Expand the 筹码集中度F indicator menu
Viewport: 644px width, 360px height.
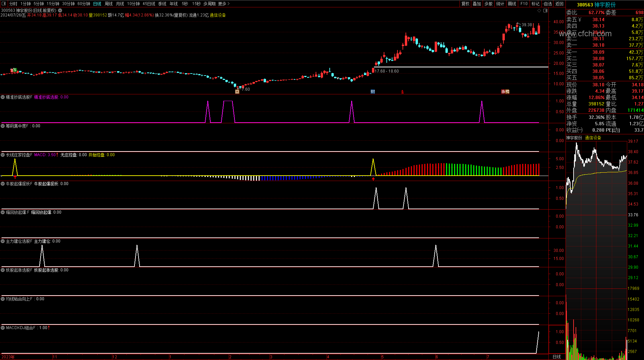click(3, 126)
